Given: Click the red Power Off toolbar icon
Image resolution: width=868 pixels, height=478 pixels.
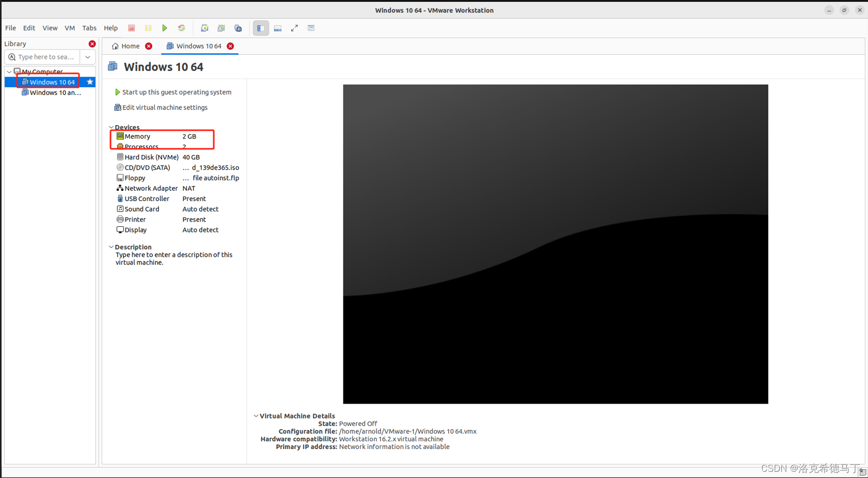Looking at the screenshot, I should [132, 28].
